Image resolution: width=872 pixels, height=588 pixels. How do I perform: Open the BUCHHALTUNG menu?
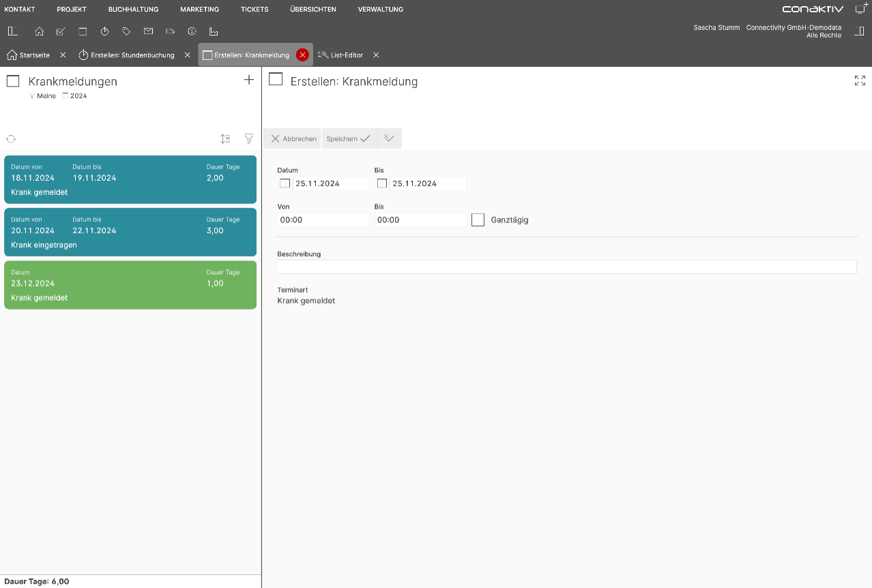click(133, 10)
